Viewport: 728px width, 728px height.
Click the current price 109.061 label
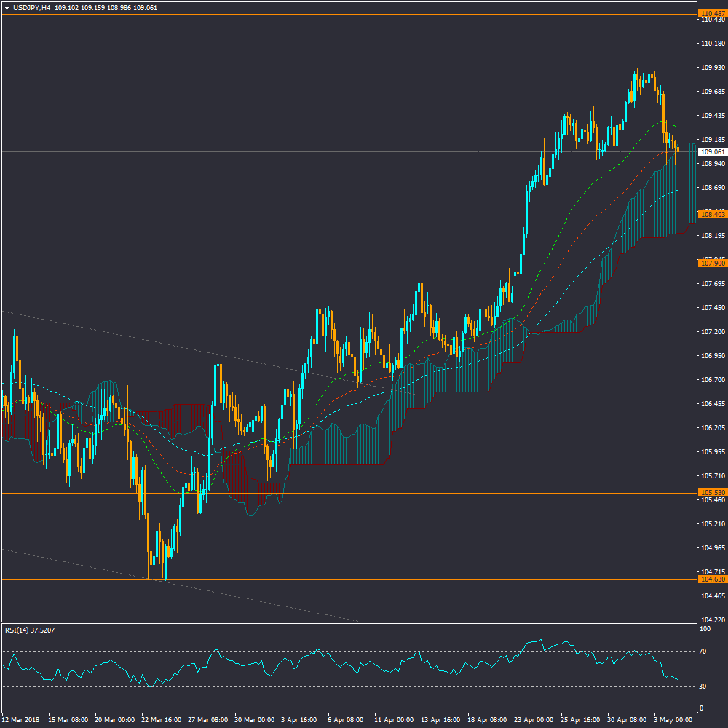pyautogui.click(x=710, y=152)
